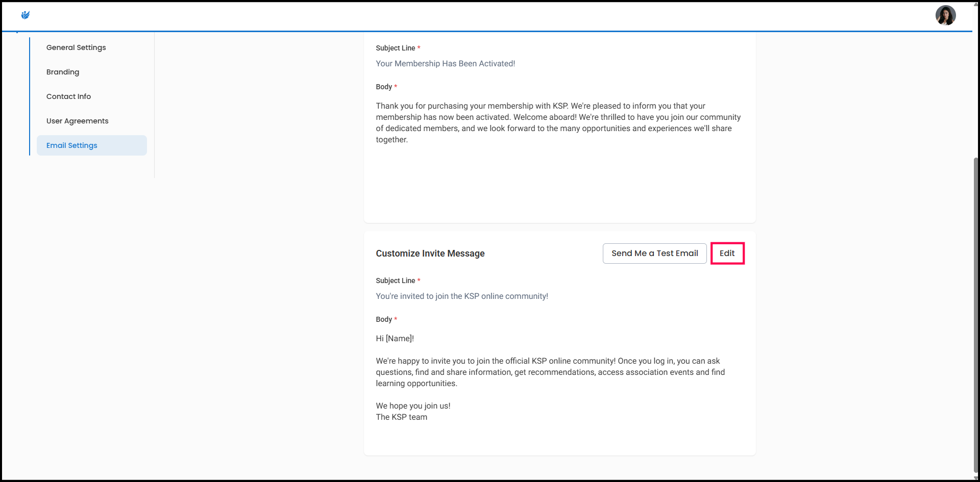Click the Body label in the invite section

383,319
